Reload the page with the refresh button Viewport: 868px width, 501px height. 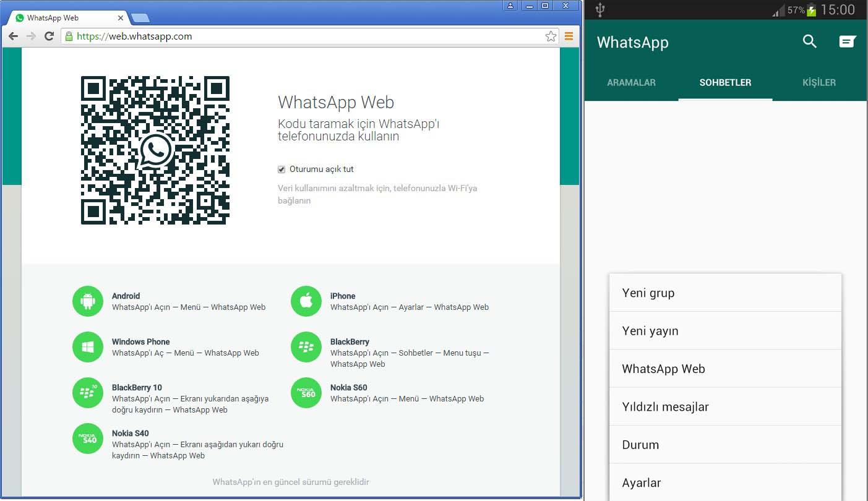(x=49, y=36)
